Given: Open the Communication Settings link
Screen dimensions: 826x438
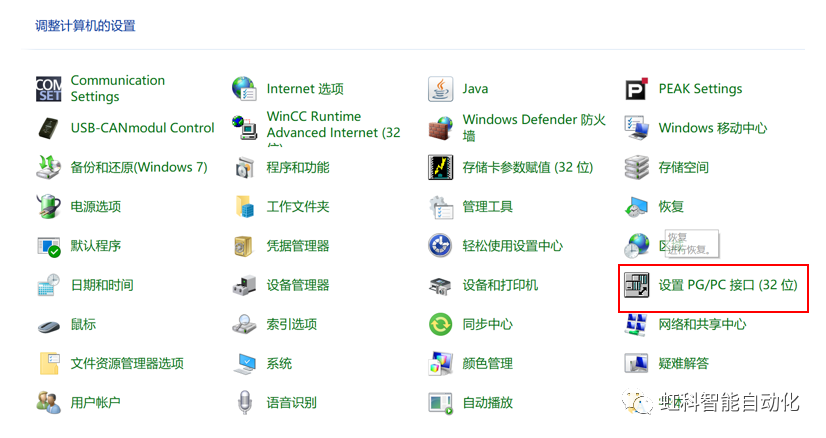Looking at the screenshot, I should (118, 89).
